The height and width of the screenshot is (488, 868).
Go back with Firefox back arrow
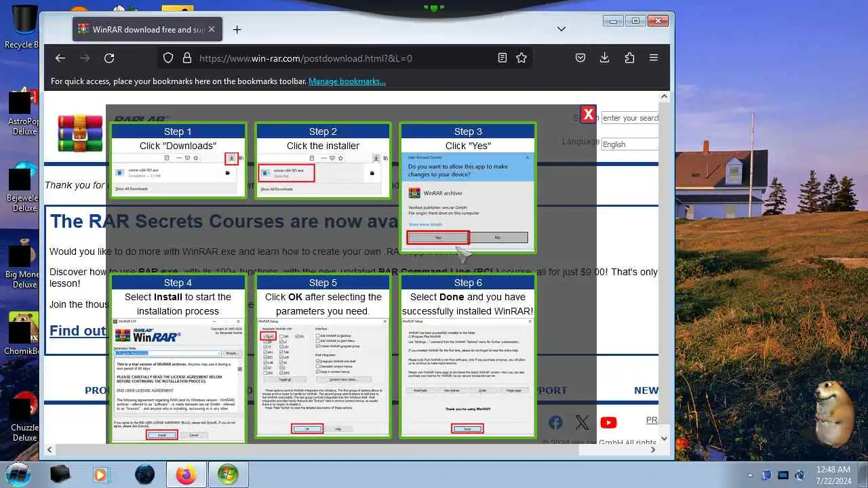60,58
